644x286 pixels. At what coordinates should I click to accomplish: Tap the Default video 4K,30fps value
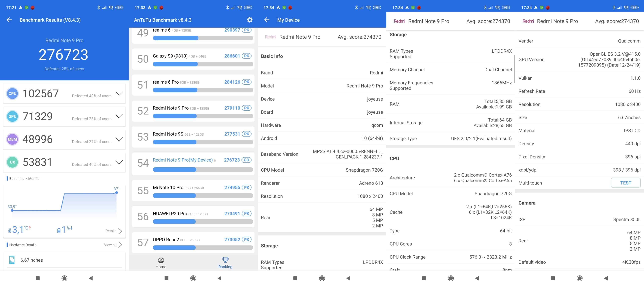coord(631,262)
